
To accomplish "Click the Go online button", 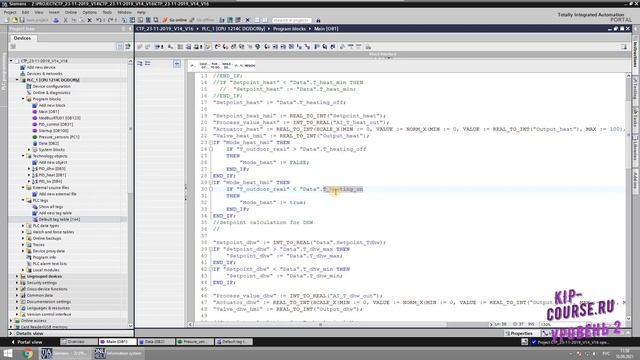I will pos(175,20).
